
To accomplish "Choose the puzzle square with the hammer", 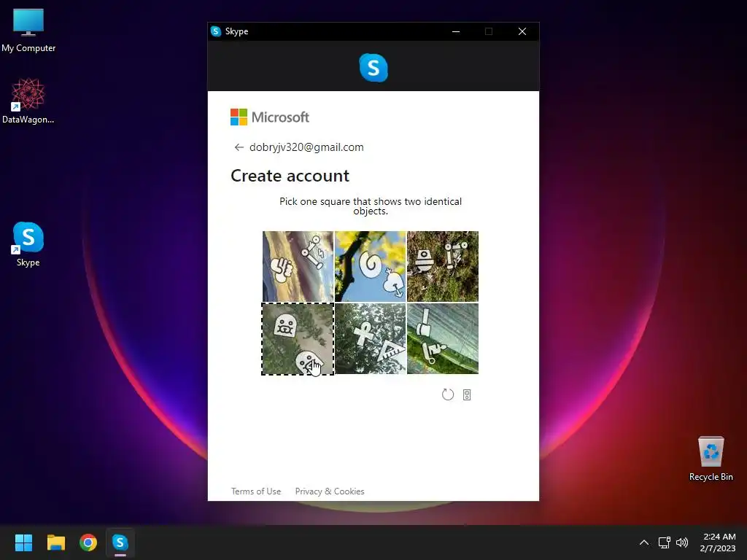I will point(443,338).
